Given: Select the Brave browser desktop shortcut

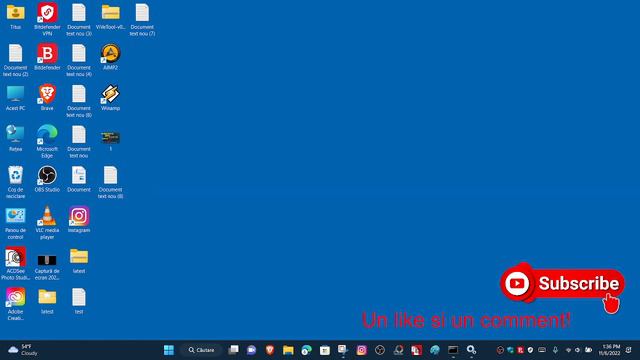Looking at the screenshot, I should [x=47, y=98].
